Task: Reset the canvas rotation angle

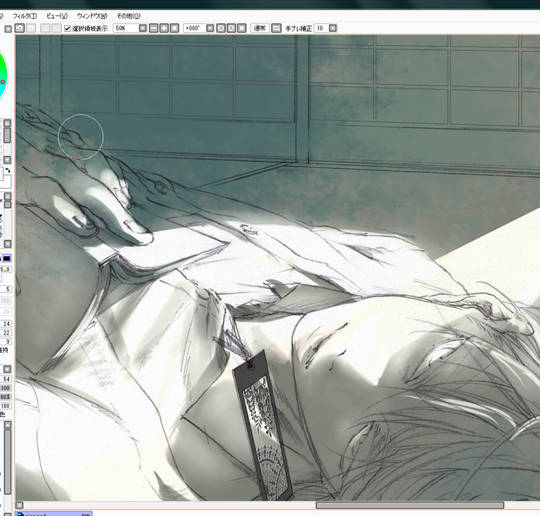Action: [x=242, y=28]
